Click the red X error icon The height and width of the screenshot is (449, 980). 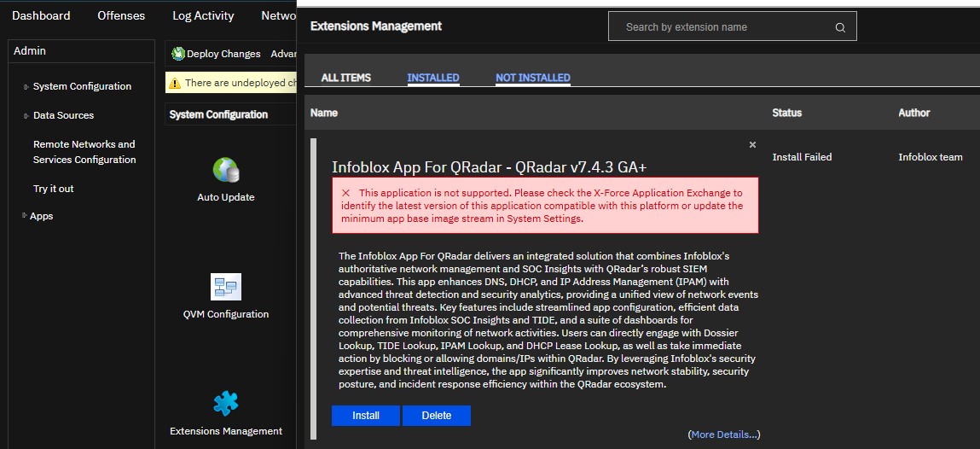[x=345, y=193]
